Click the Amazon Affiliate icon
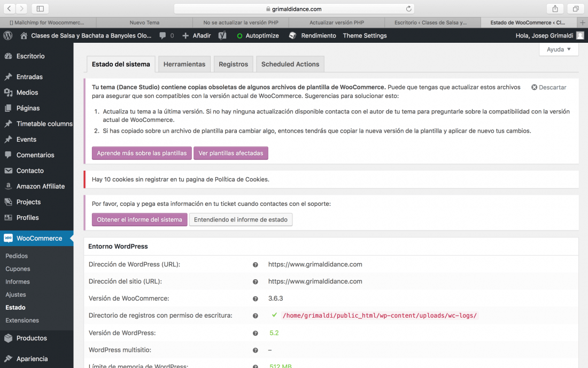This screenshot has height=368, width=588. pyautogui.click(x=8, y=187)
